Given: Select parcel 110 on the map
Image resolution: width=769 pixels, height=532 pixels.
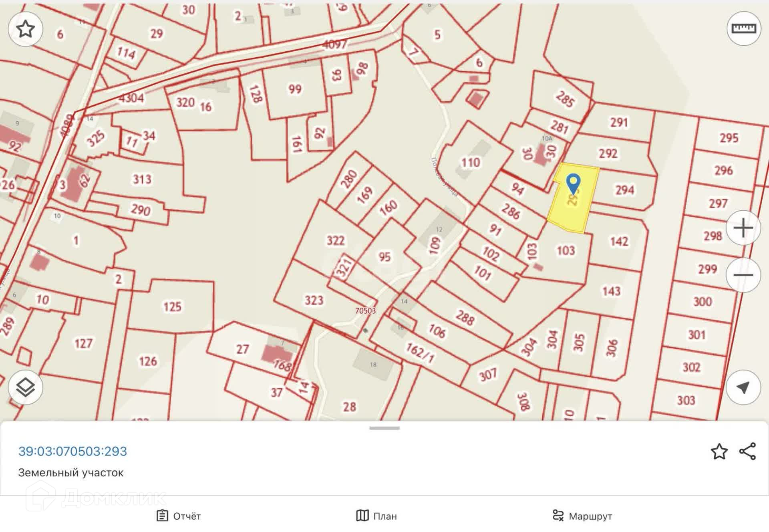Looking at the screenshot, I should coord(470,162).
